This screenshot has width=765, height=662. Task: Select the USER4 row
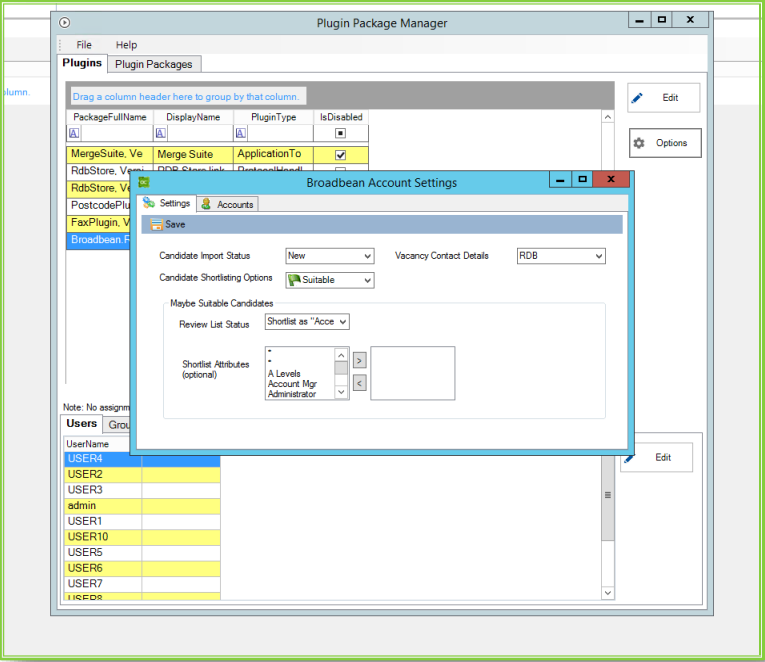[142, 459]
